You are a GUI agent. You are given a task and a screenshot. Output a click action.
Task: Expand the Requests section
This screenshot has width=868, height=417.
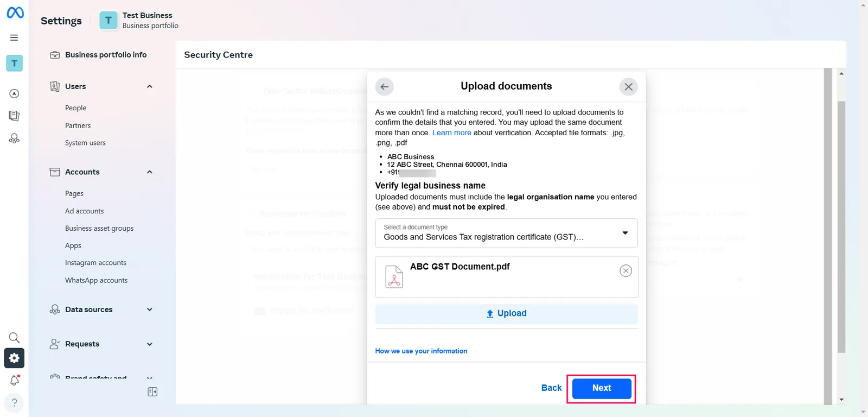(150, 344)
